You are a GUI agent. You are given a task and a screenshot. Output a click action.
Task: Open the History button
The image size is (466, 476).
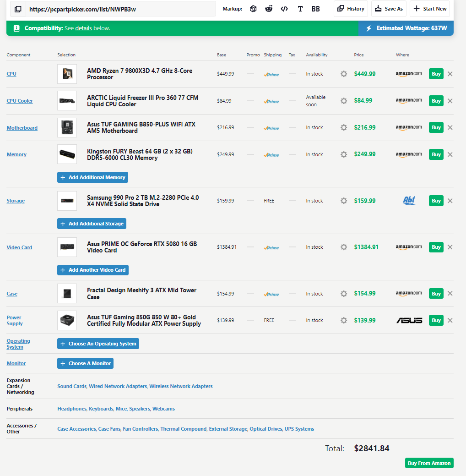tap(351, 9)
